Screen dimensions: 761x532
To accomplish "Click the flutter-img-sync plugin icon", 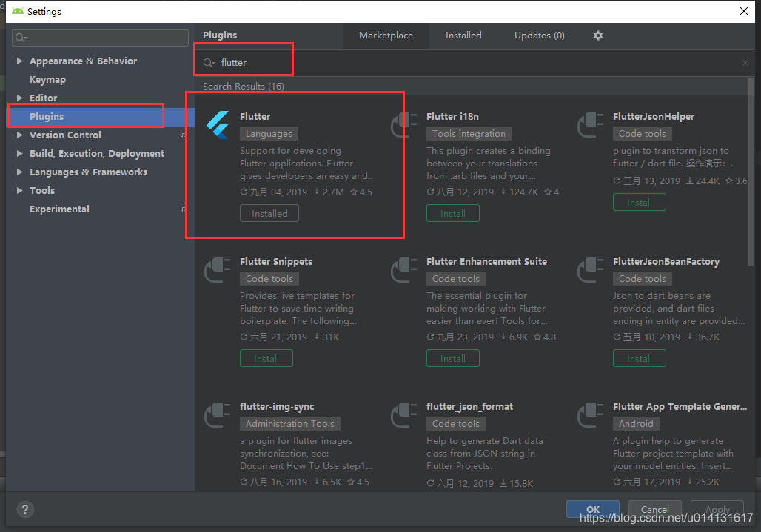I will pyautogui.click(x=218, y=414).
